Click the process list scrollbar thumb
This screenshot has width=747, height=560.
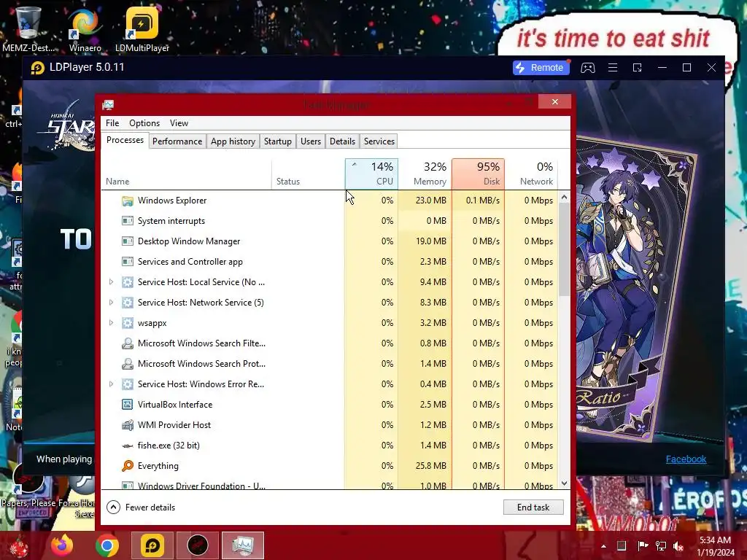point(564,250)
